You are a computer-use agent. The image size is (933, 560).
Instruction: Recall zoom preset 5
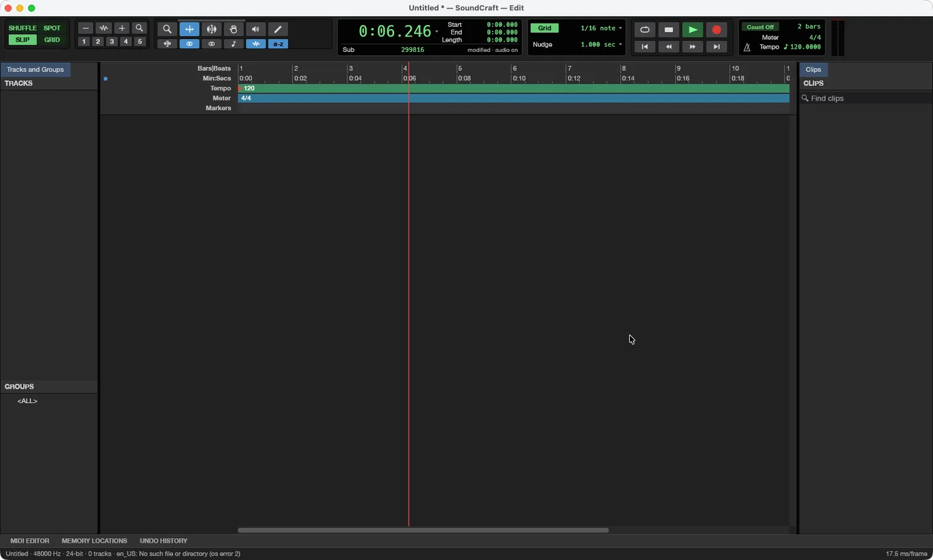(140, 42)
